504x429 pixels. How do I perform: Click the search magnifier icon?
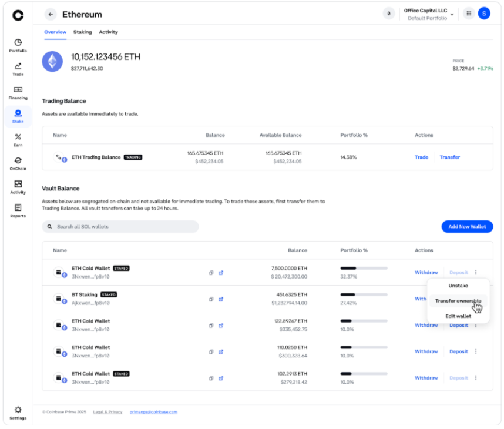coord(49,227)
